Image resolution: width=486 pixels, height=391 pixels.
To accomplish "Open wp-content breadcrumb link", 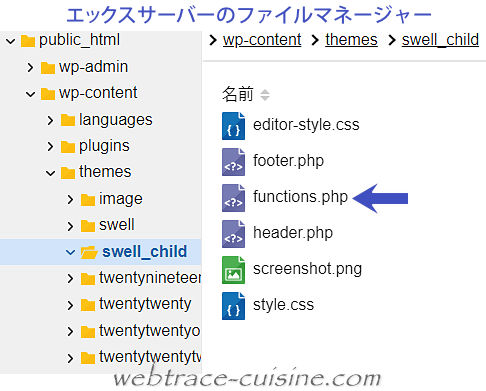I will (262, 40).
